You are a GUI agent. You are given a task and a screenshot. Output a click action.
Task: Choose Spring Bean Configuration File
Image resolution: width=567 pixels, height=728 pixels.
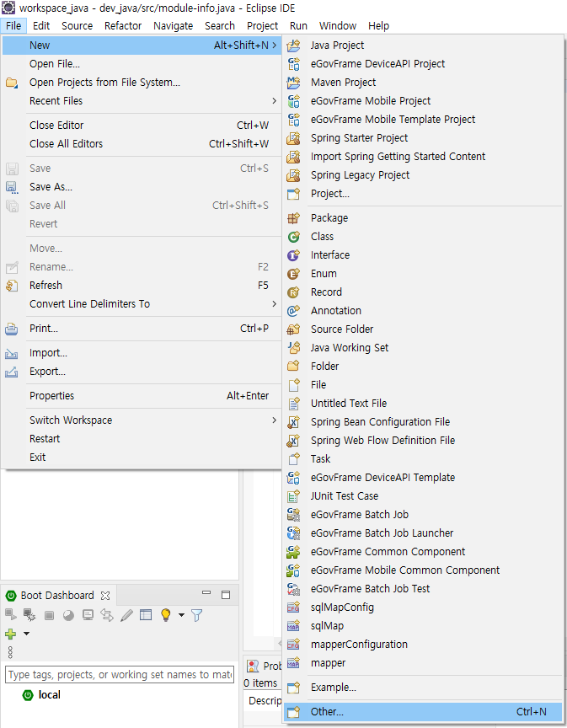click(423, 422)
